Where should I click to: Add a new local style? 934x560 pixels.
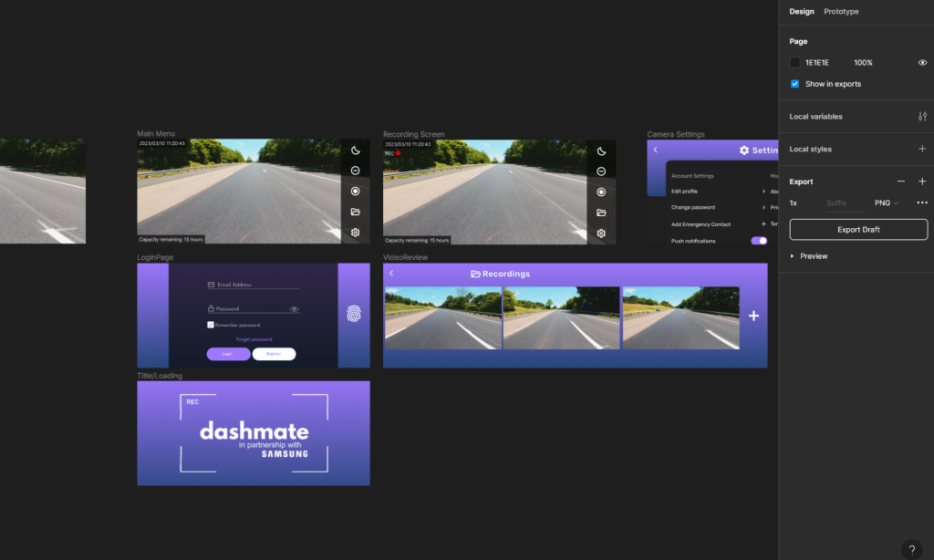(922, 149)
